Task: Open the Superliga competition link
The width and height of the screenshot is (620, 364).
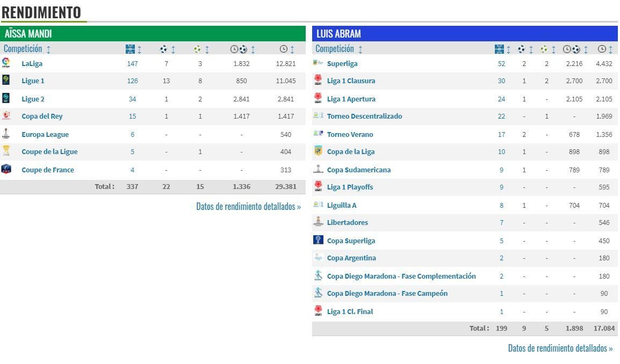Action: (x=342, y=63)
